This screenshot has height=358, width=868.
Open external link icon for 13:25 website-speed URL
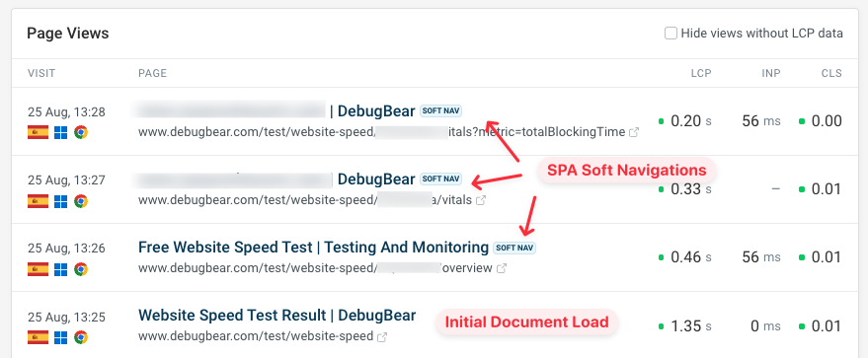pyautogui.click(x=381, y=337)
